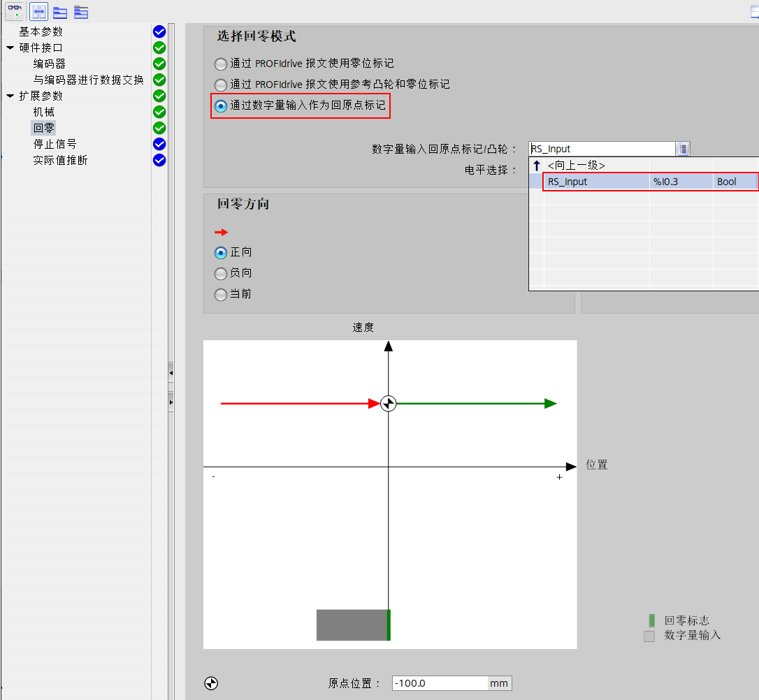Select PROFIdrive 参考凸轮和零位标记 radio option
This screenshot has height=700, width=759.
tap(221, 85)
